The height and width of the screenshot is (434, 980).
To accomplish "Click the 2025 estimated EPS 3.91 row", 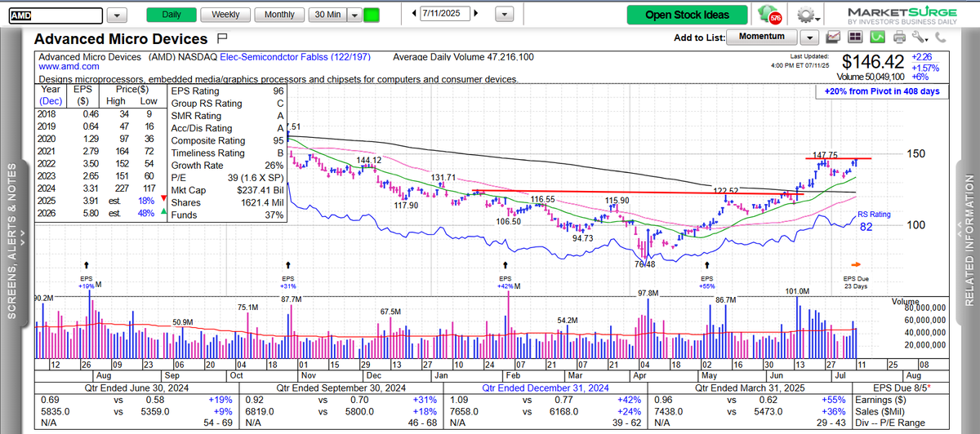I will [100, 200].
